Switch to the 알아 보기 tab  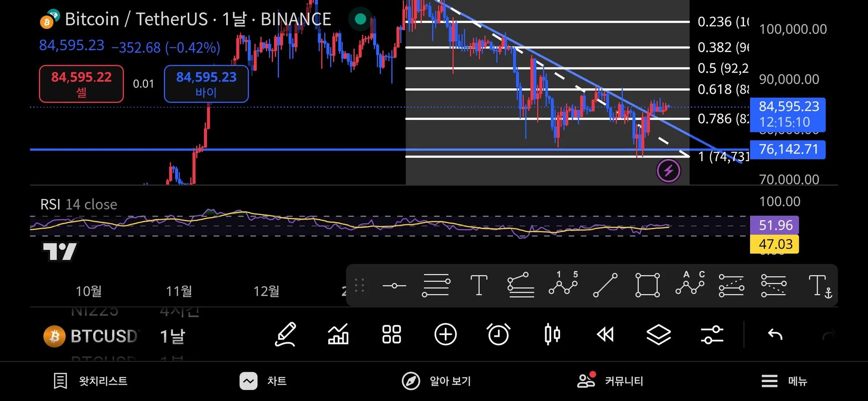[437, 381]
